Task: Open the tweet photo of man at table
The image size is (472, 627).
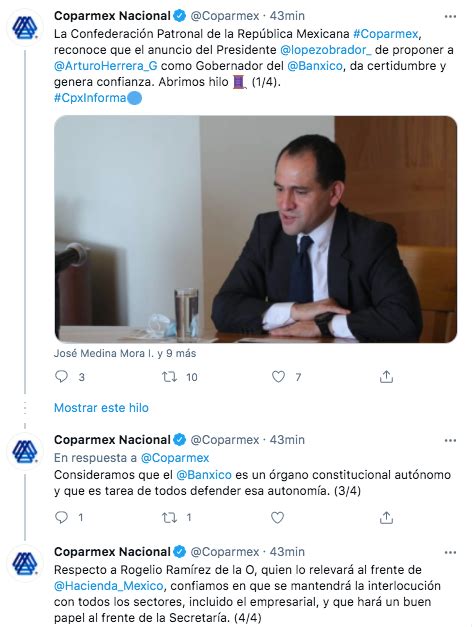Action: pos(256,229)
